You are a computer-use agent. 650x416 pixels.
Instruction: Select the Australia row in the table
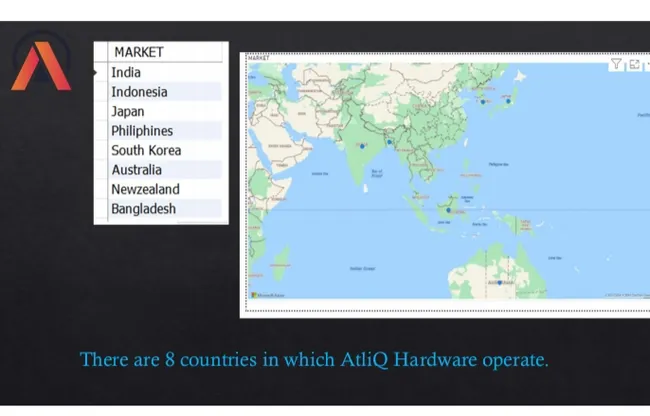point(165,170)
